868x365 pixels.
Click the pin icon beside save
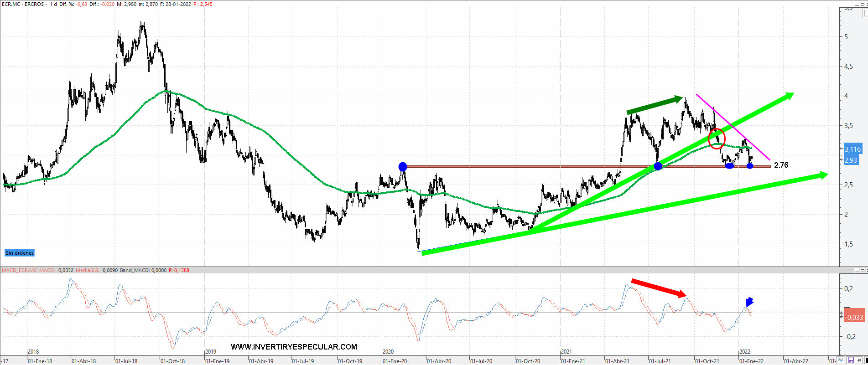pyautogui.click(x=859, y=360)
